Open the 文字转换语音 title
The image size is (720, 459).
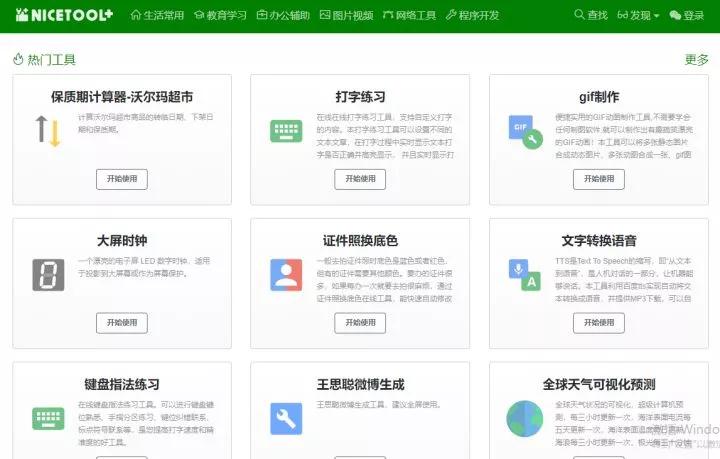(x=599, y=241)
